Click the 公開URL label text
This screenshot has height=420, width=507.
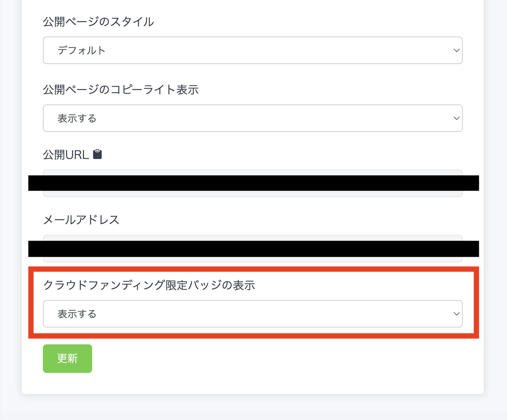(x=66, y=155)
